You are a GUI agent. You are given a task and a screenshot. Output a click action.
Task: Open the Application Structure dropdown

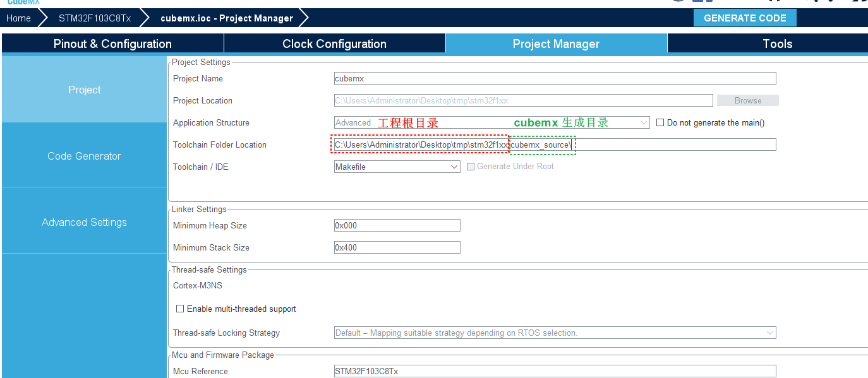(x=491, y=122)
